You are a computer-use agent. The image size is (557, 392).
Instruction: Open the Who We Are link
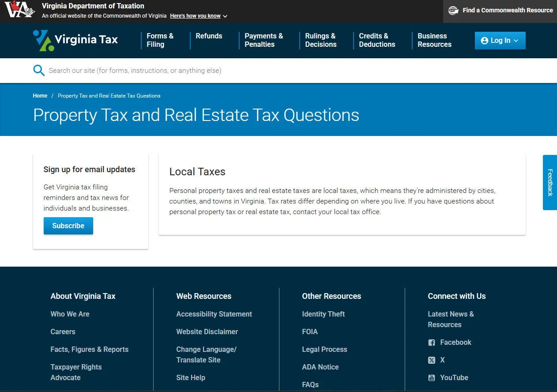pyautogui.click(x=70, y=314)
